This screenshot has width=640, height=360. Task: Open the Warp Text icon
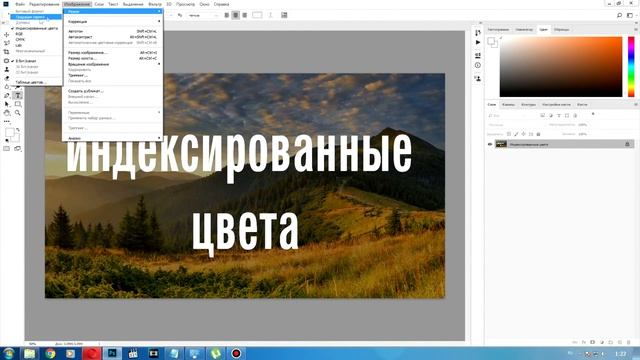pos(270,15)
